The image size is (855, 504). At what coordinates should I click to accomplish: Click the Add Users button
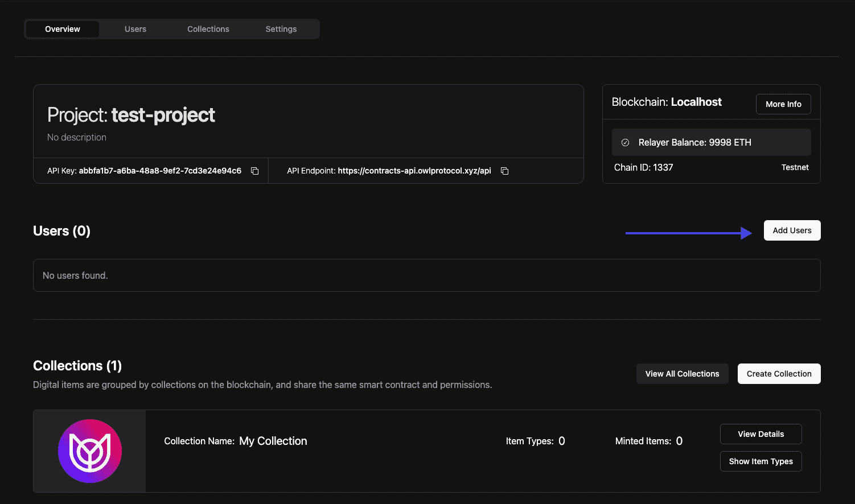point(792,230)
